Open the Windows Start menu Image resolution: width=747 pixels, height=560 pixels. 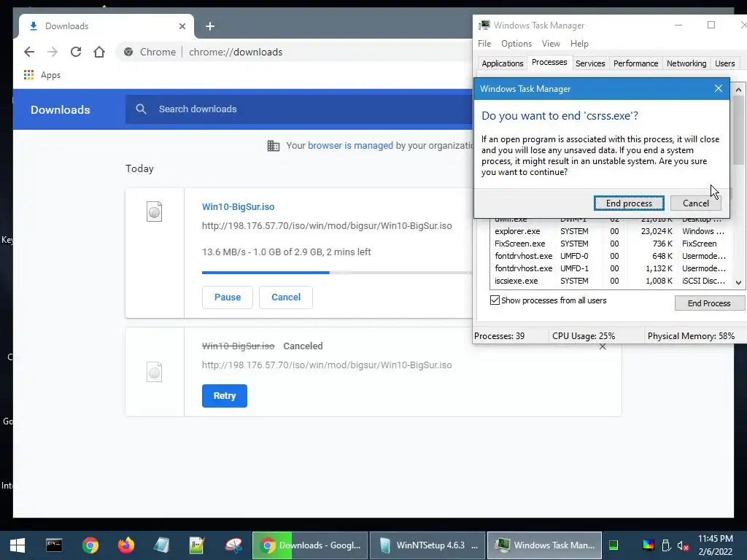(18, 545)
